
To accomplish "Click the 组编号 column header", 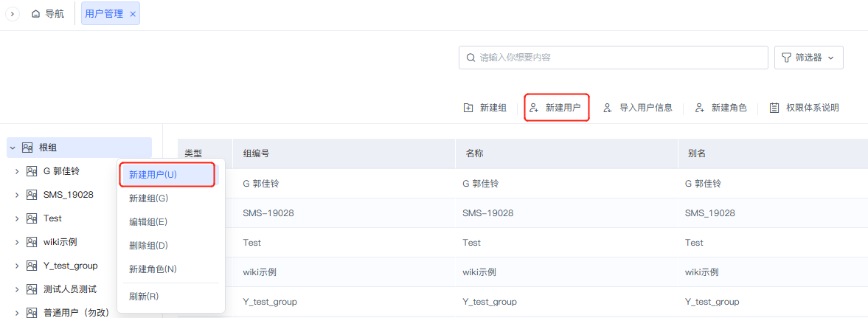I will [x=344, y=153].
